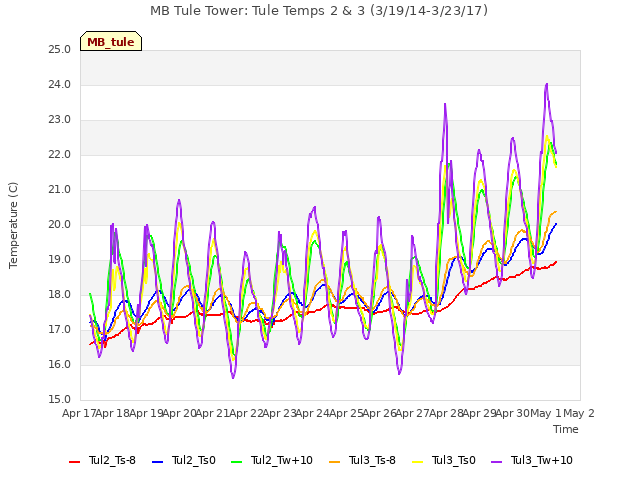Click the 20.0 y-axis tick label
Screen dimensions: 640x480
coord(60,225)
